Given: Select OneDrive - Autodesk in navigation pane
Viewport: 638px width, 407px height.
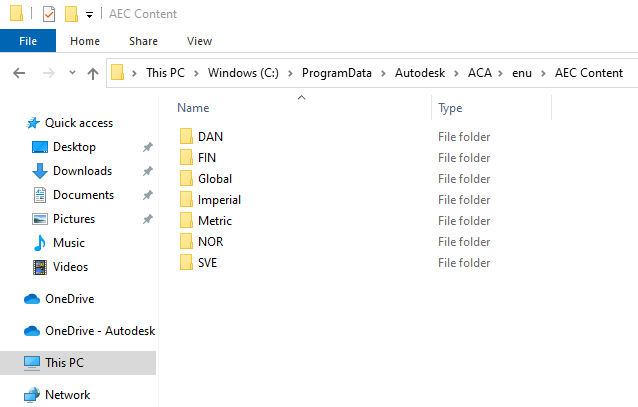Looking at the screenshot, I should 99,331.
